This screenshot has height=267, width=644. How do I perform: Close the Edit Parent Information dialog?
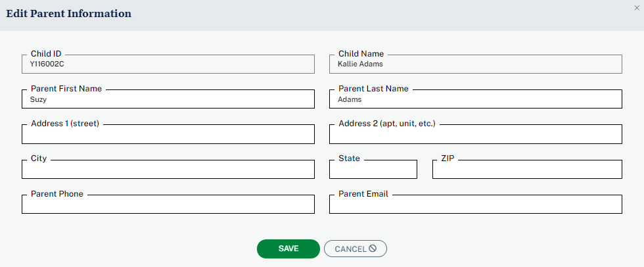click(x=636, y=8)
